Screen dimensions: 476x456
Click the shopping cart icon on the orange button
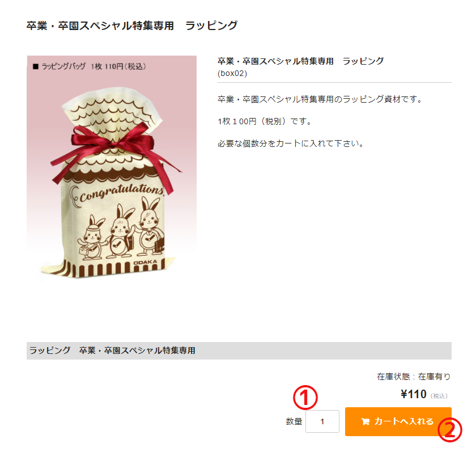pyautogui.click(x=365, y=421)
